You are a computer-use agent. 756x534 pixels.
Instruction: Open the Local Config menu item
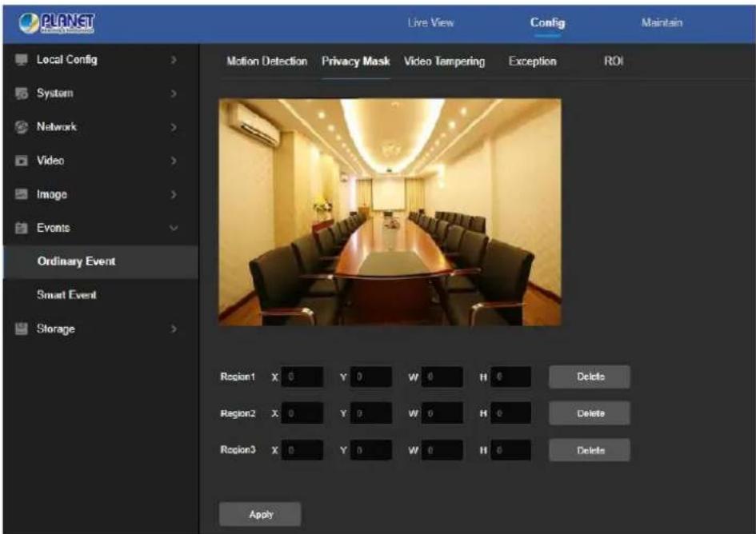click(101, 60)
